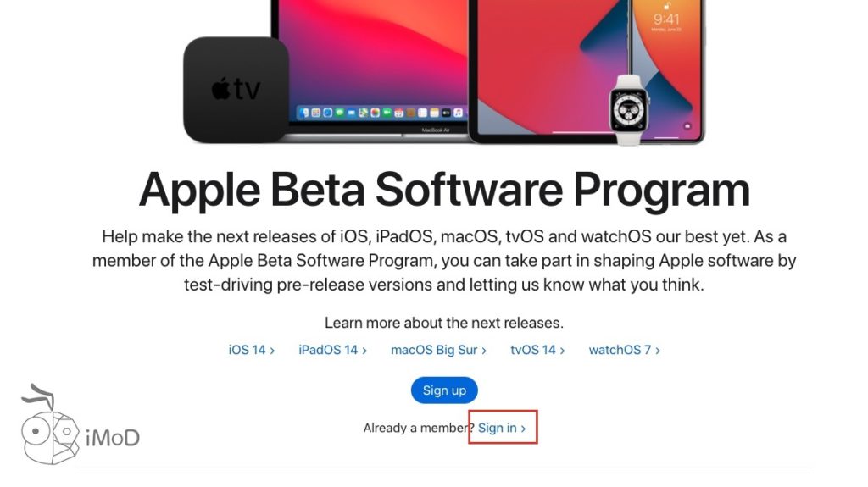Screen dimensions: 868x487
Task: Click the Apple Watch face
Action: (x=629, y=109)
